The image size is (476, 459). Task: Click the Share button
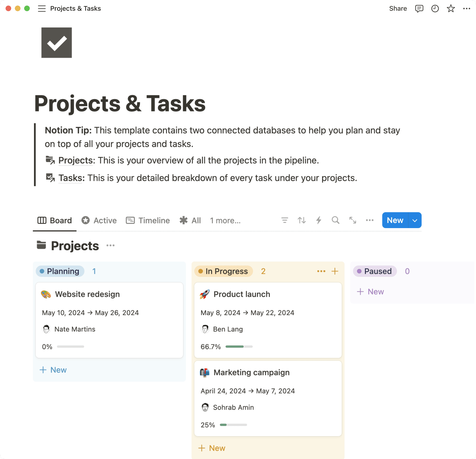click(398, 9)
